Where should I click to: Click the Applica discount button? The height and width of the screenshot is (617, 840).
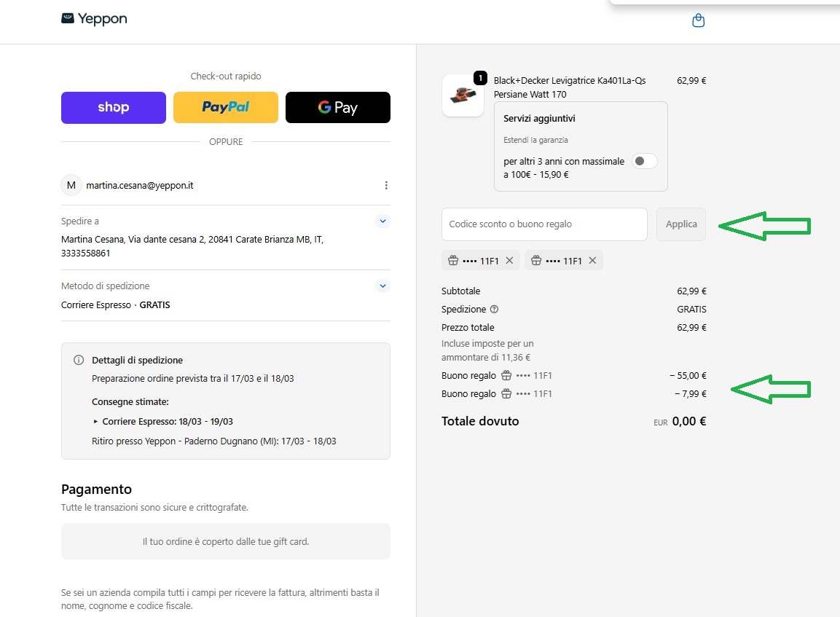click(x=681, y=224)
